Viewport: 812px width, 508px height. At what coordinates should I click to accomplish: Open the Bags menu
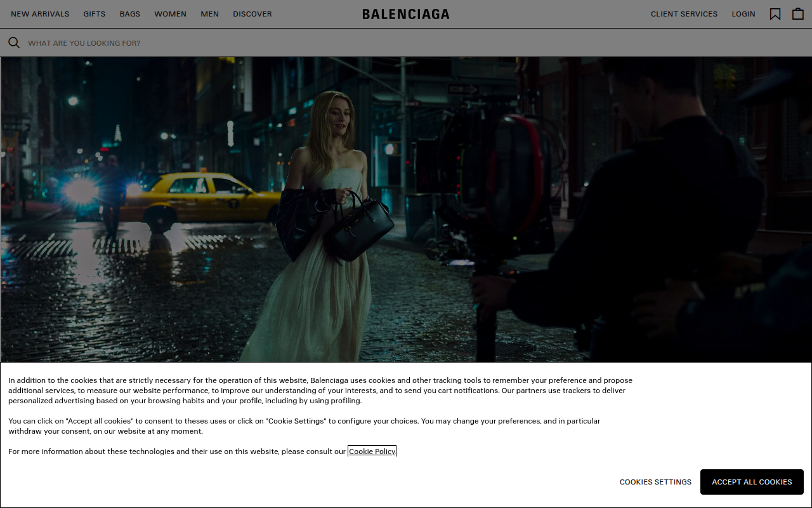(130, 14)
